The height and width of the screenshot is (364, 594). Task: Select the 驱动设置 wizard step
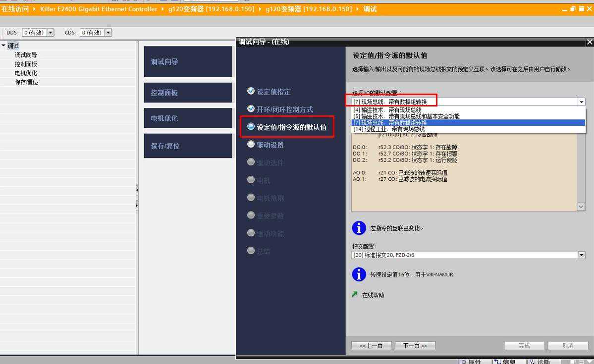[x=270, y=145]
